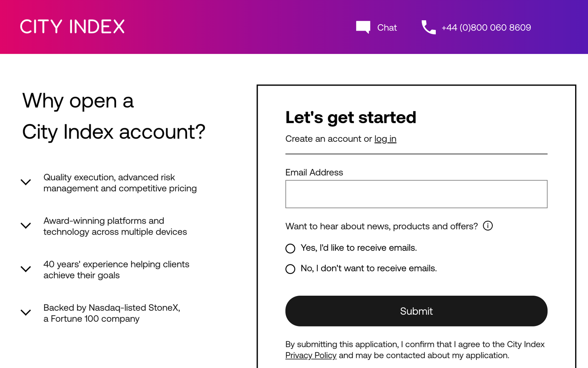Select 'Yes, I'd like to receive emails'
This screenshot has width=588, height=368.
coord(290,248)
